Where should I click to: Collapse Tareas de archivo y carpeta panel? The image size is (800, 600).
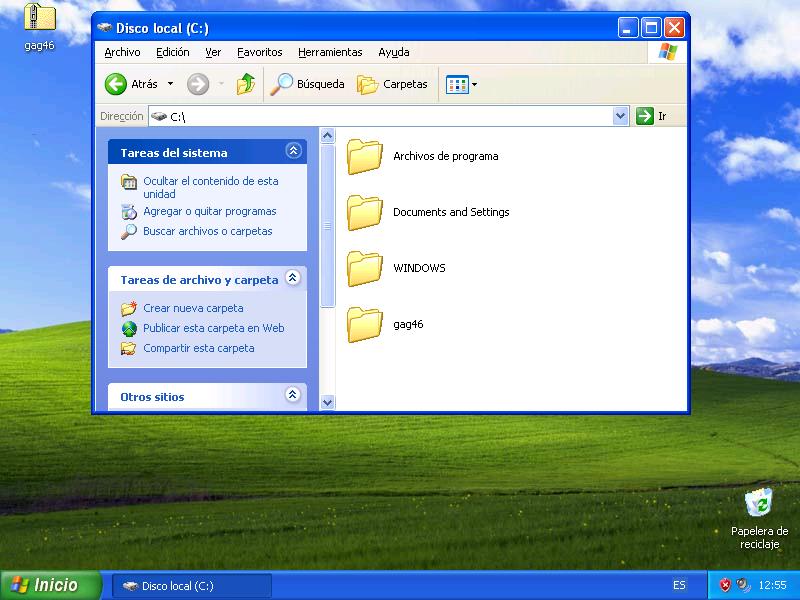click(x=293, y=278)
